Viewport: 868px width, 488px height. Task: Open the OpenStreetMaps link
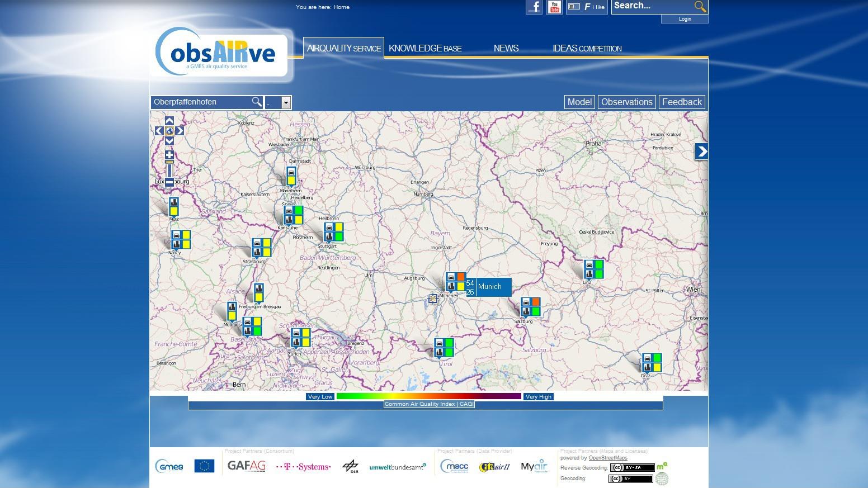pyautogui.click(x=607, y=458)
